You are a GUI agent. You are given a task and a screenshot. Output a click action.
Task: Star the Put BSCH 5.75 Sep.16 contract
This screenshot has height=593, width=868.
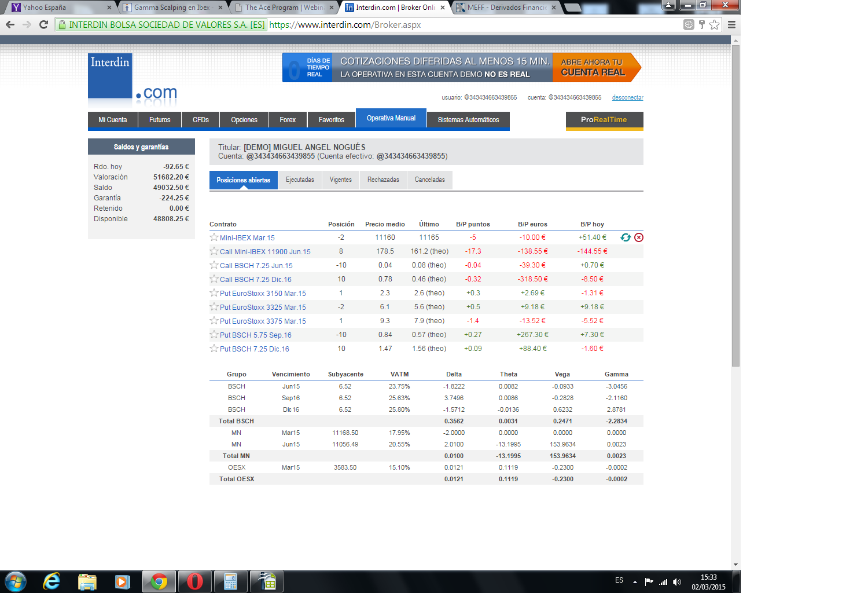click(214, 334)
